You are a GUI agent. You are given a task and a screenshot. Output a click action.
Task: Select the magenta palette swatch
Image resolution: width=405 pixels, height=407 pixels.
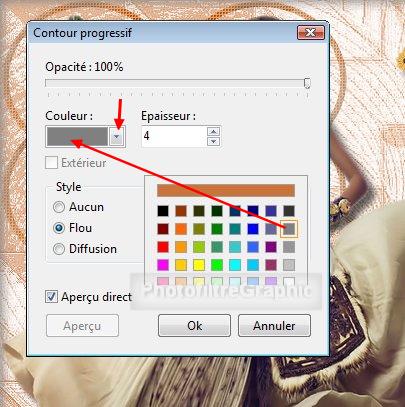(163, 265)
